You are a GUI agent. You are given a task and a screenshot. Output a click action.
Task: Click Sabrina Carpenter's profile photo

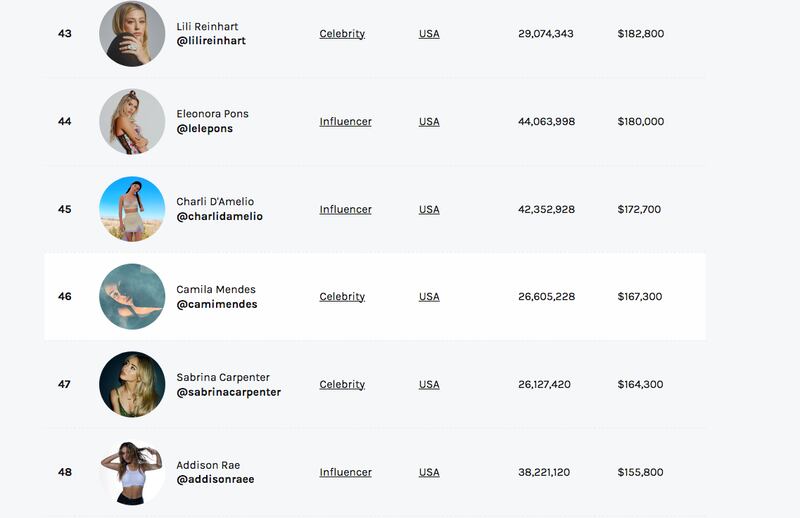pos(132,384)
